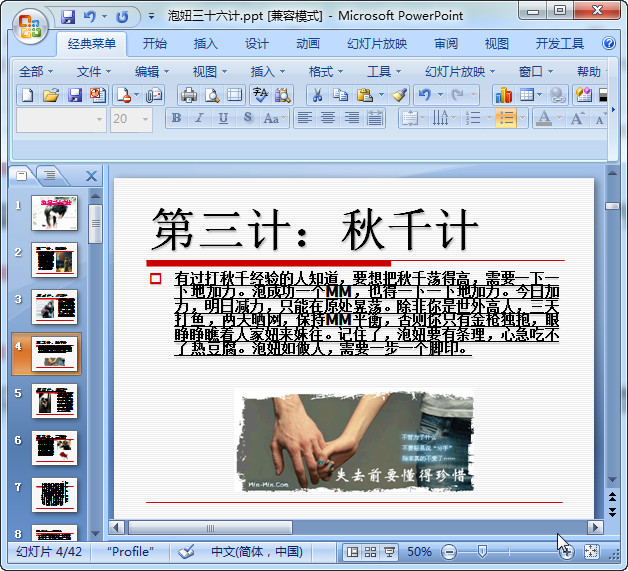Switch to Normal view button
Image resolution: width=628 pixels, height=571 pixels.
(x=352, y=552)
